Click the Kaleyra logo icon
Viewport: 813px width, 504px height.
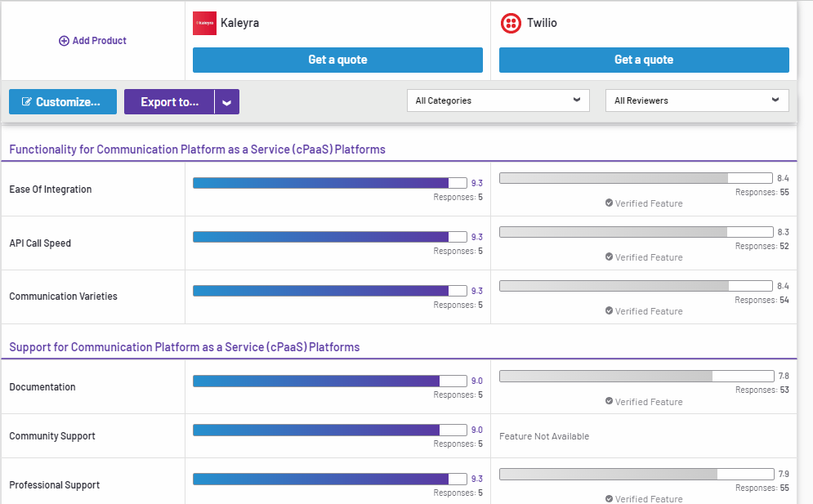pos(204,24)
